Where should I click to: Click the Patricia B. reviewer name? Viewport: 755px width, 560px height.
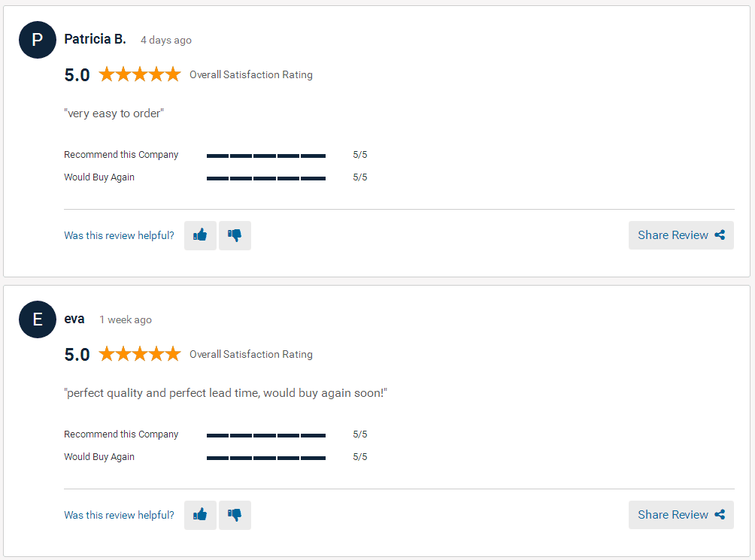95,39
